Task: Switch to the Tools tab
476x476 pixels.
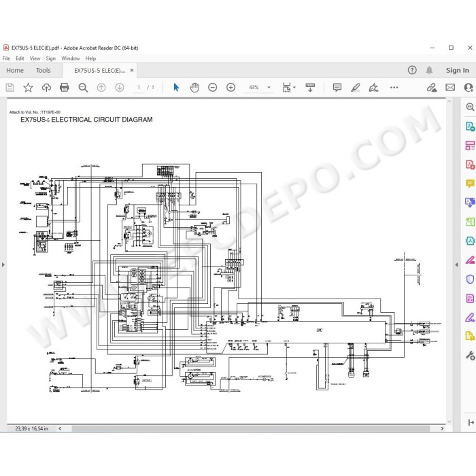Action: (43, 71)
